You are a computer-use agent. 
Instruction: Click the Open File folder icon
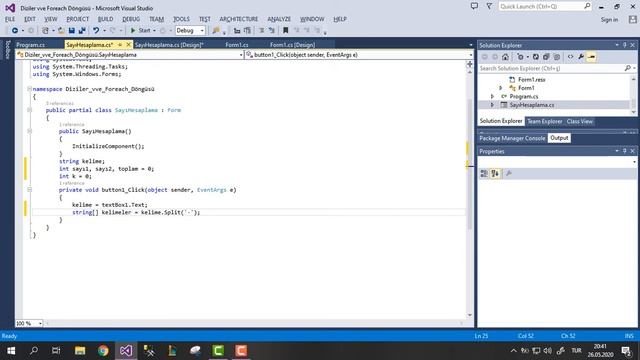[61, 31]
